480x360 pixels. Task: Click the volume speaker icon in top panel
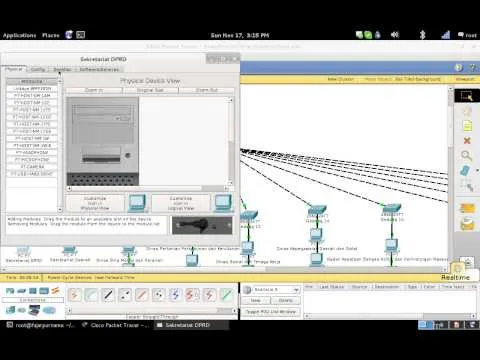tap(395, 35)
